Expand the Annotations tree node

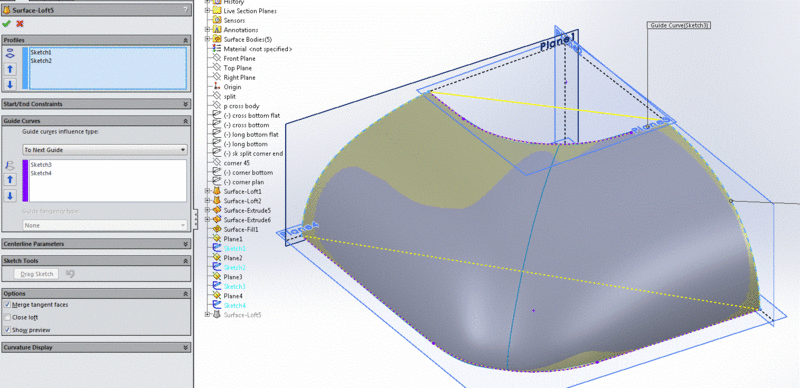207,30
